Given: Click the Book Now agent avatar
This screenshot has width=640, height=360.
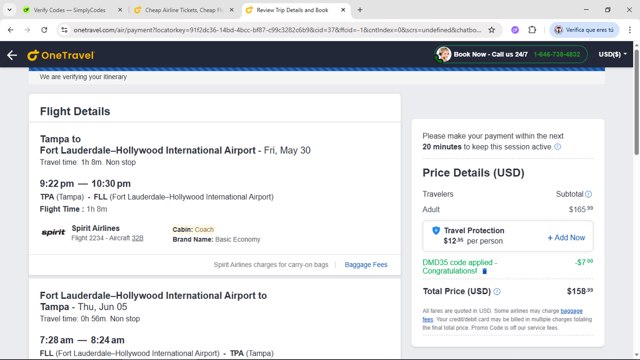Looking at the screenshot, I should tap(443, 54).
